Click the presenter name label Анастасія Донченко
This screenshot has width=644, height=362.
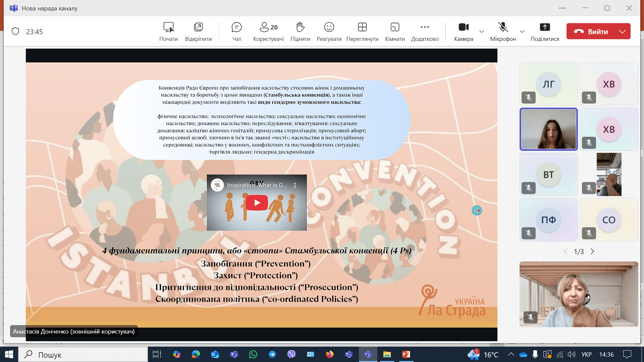coord(74,331)
